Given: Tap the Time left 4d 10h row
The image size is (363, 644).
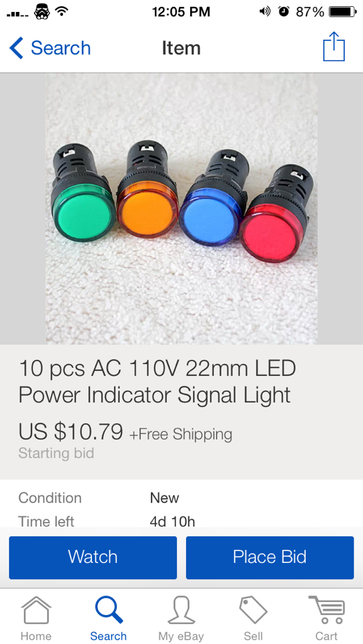Looking at the screenshot, I should [x=181, y=521].
